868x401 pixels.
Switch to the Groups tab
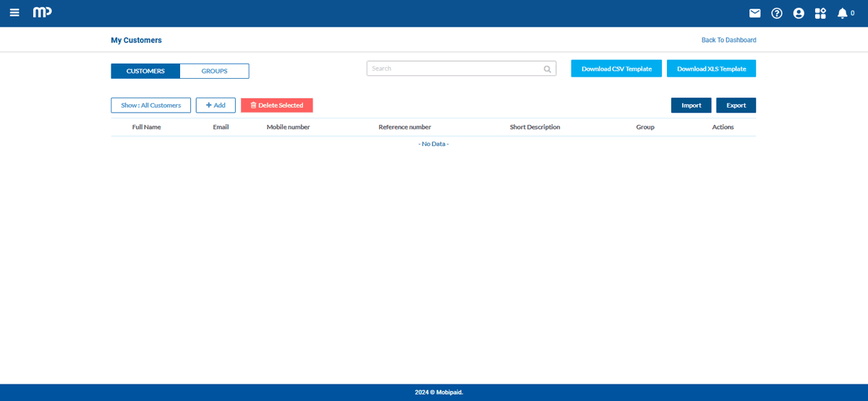(214, 71)
